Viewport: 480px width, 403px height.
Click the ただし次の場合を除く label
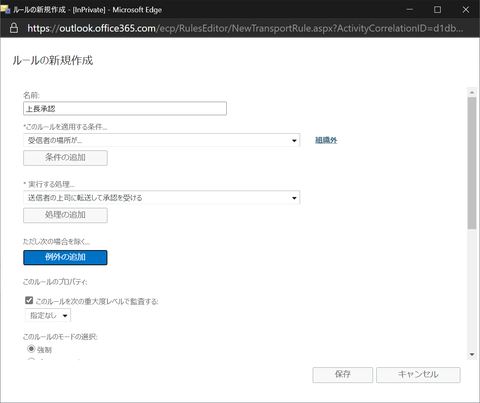tap(56, 242)
